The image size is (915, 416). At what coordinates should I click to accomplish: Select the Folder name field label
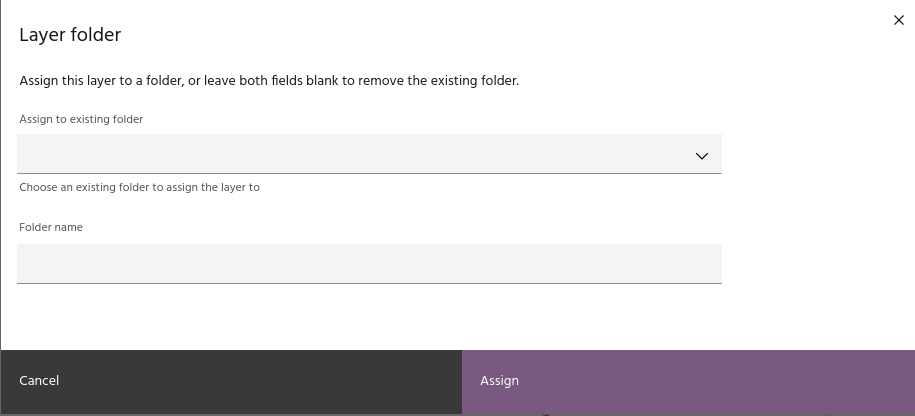coord(51,228)
